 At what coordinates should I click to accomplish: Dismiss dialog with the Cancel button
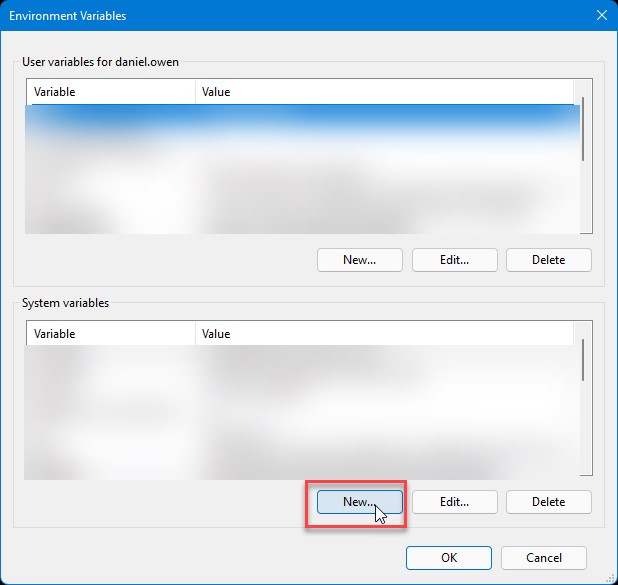coord(544,558)
